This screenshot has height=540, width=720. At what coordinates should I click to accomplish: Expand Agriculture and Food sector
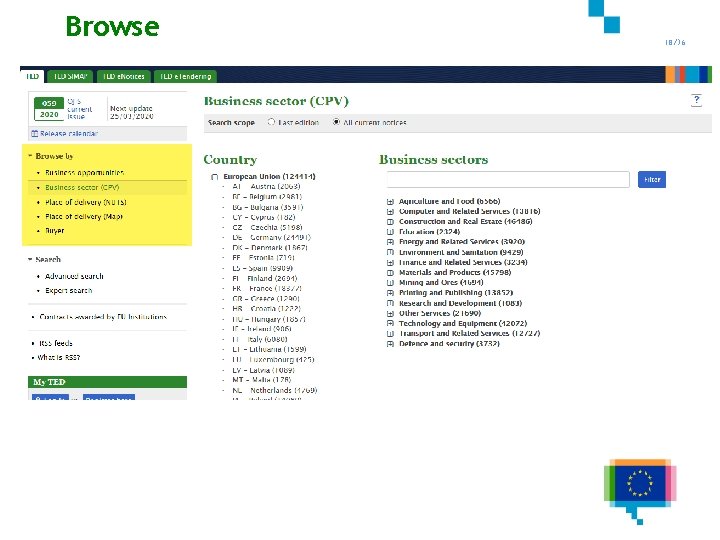(x=390, y=202)
